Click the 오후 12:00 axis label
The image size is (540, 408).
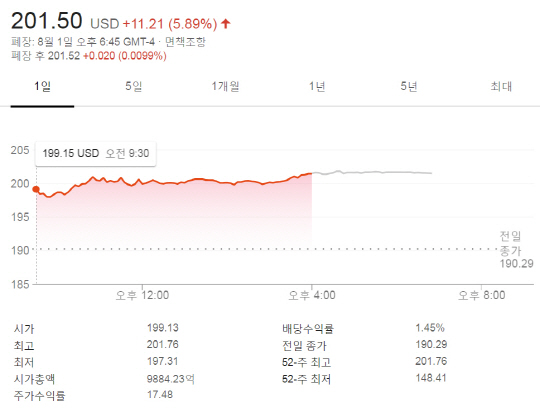142,295
